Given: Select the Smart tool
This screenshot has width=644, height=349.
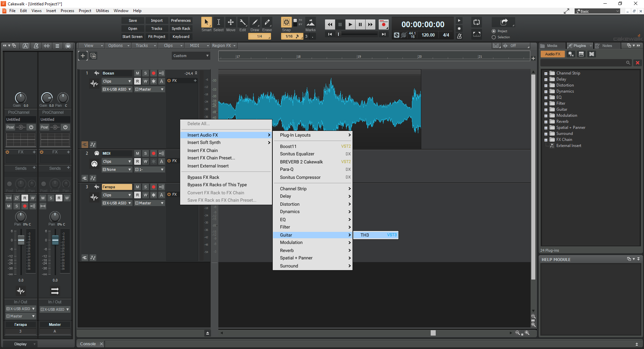Looking at the screenshot, I should [x=206, y=22].
